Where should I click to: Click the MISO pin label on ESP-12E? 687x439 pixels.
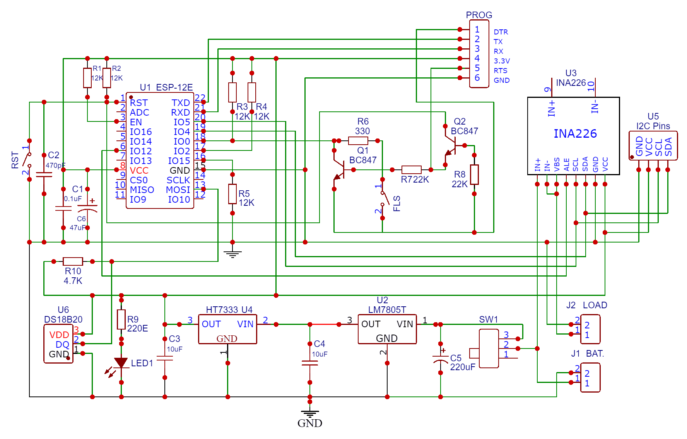click(x=142, y=190)
